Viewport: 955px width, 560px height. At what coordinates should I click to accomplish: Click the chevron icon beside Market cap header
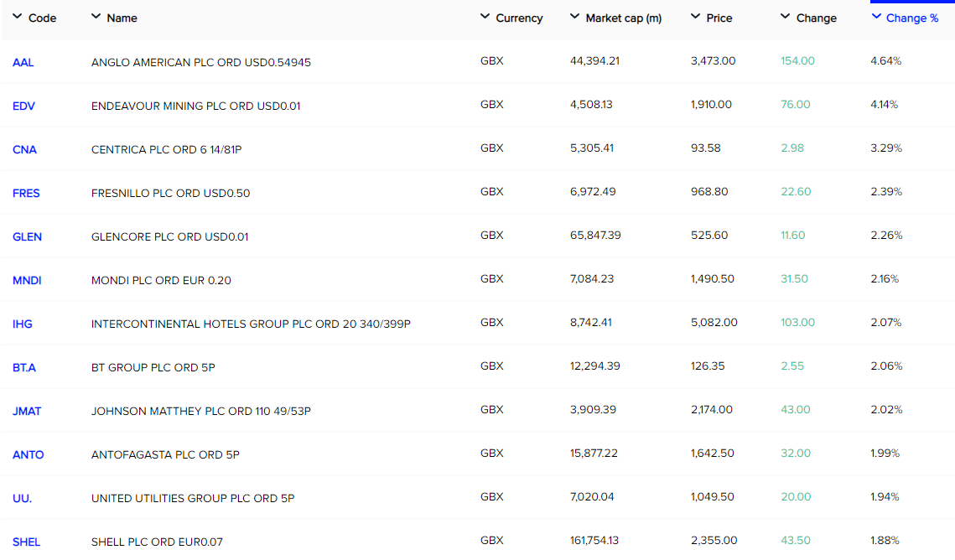574,17
